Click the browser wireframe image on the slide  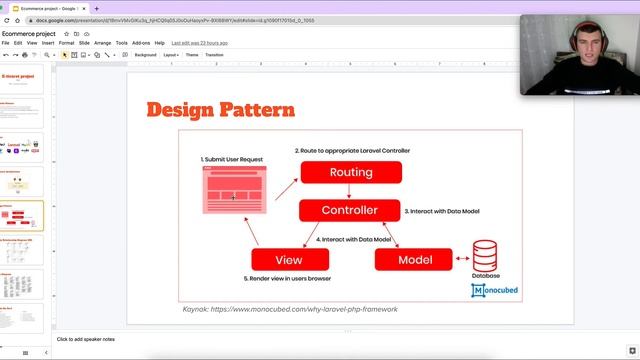click(234, 189)
